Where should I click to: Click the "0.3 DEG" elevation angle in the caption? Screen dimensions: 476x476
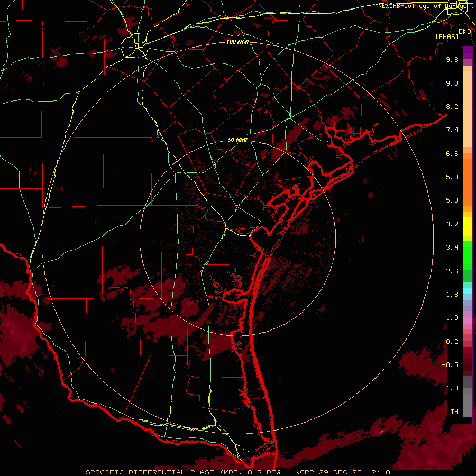pos(263,472)
